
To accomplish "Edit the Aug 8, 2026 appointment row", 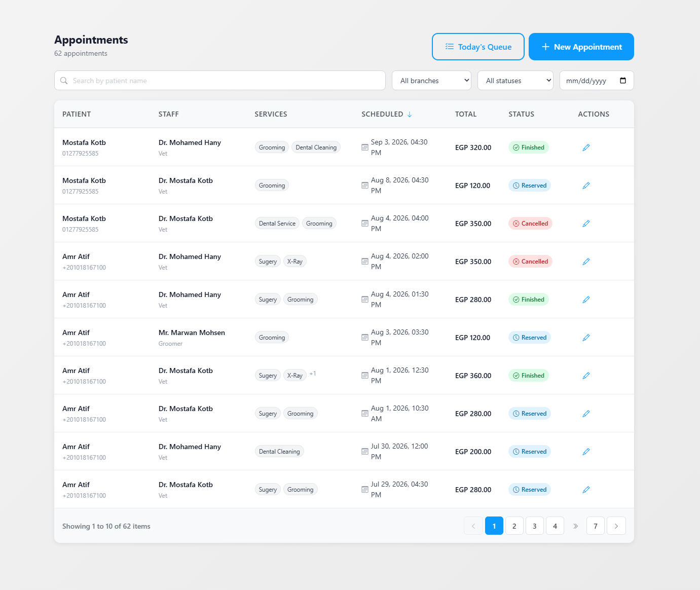I will [586, 186].
